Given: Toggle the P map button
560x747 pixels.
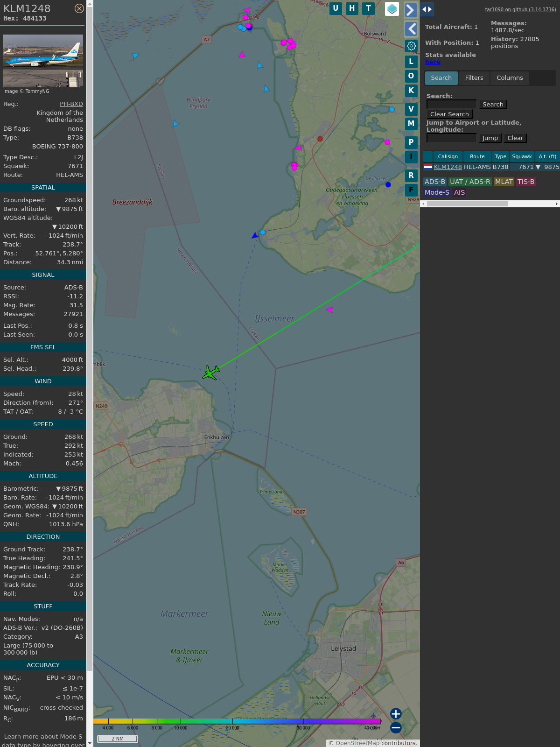Looking at the screenshot, I should [411, 142].
